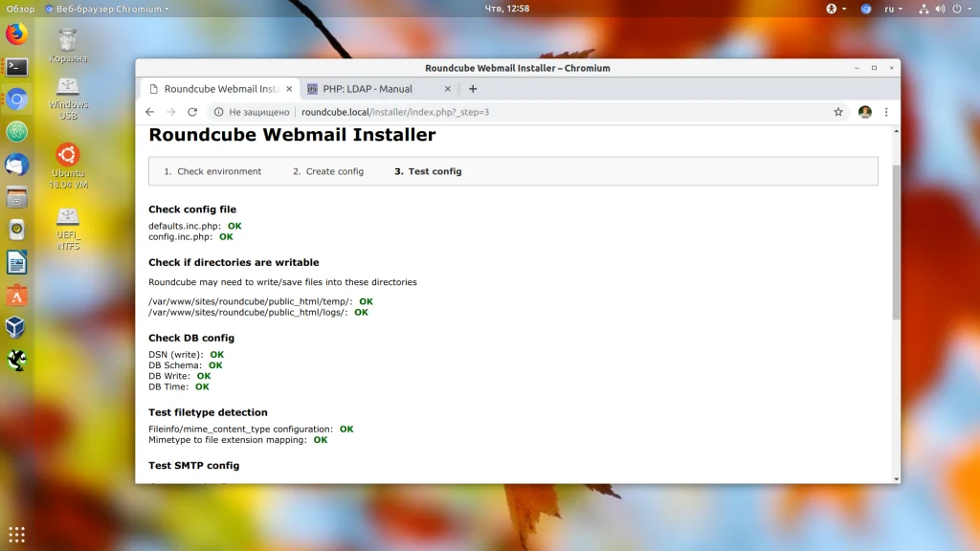Viewport: 980px width, 551px height.
Task: Open the clock and calendar panel
Action: pos(507,9)
